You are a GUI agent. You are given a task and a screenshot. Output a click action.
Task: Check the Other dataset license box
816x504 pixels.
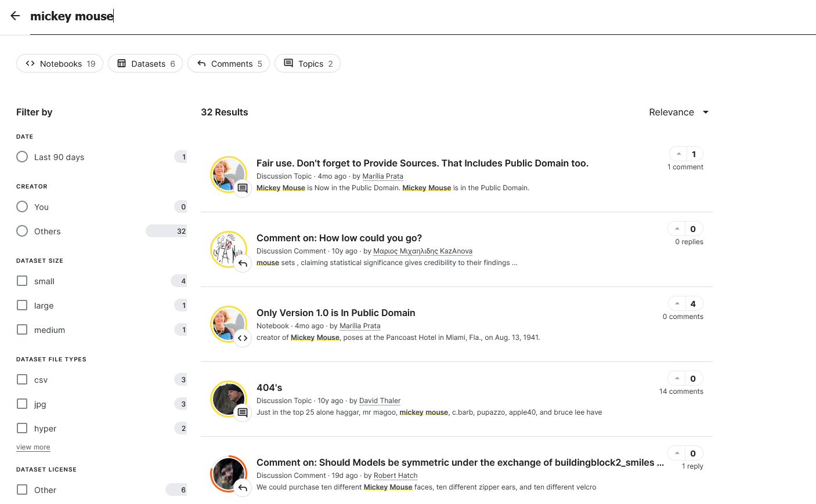22,490
